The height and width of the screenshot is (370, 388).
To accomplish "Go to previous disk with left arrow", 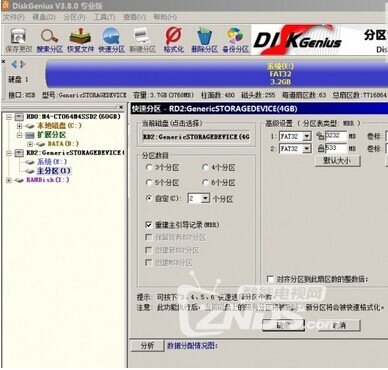I will click(x=14, y=64).
